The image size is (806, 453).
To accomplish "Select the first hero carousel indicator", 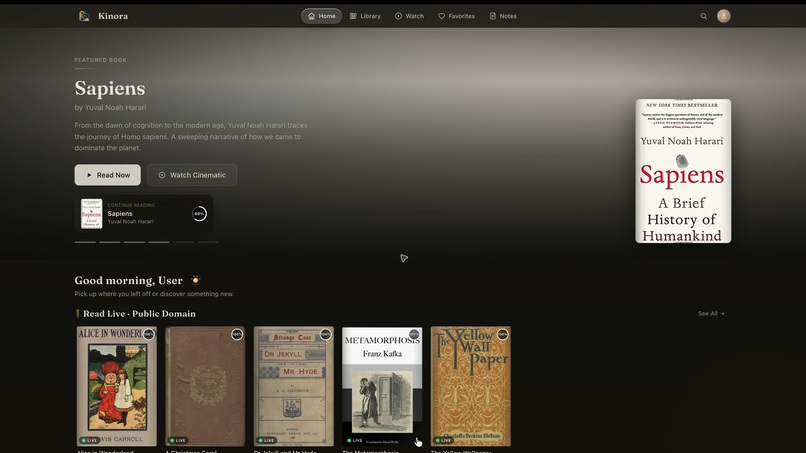I will 85,242.
